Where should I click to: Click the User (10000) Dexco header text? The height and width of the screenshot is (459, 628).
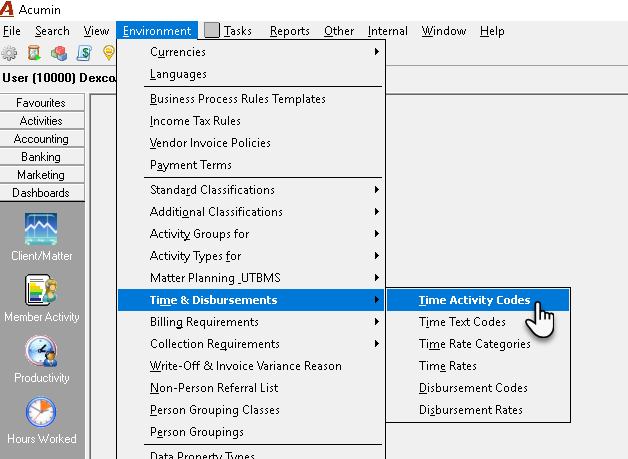pyautogui.click(x=59, y=78)
